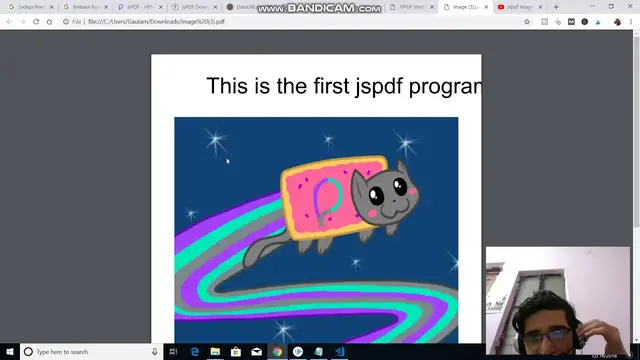Bookmark this page with the star icon

[x=527, y=22]
